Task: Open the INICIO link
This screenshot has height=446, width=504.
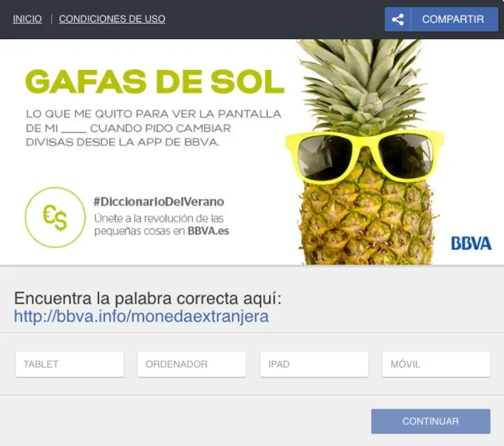Action: click(27, 19)
